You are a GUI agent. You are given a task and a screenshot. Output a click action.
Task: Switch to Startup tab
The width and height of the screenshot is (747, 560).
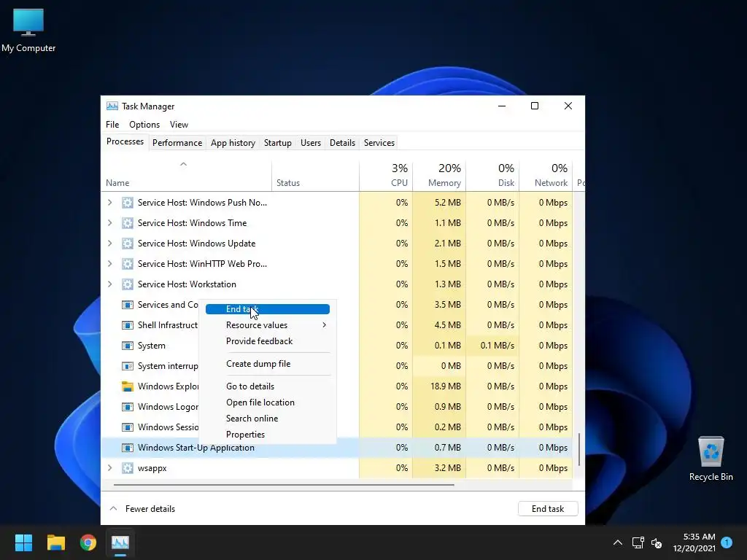pos(278,143)
